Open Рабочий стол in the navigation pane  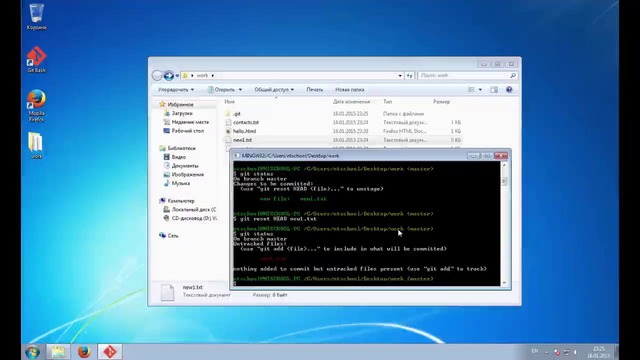(x=187, y=131)
